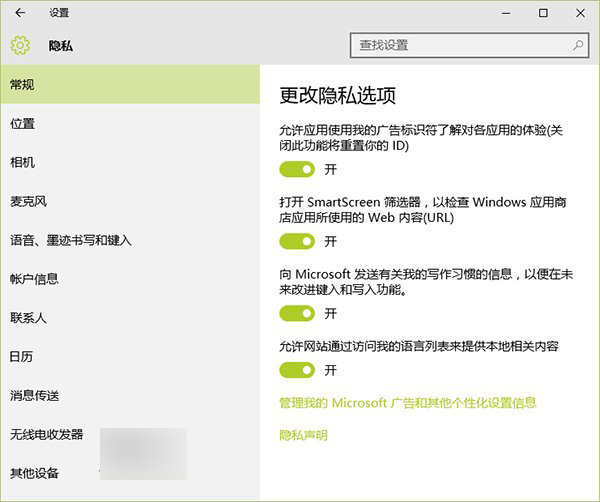The height and width of the screenshot is (502, 600).
Task: Click inside the 查找设置 search box
Action: coord(460,45)
